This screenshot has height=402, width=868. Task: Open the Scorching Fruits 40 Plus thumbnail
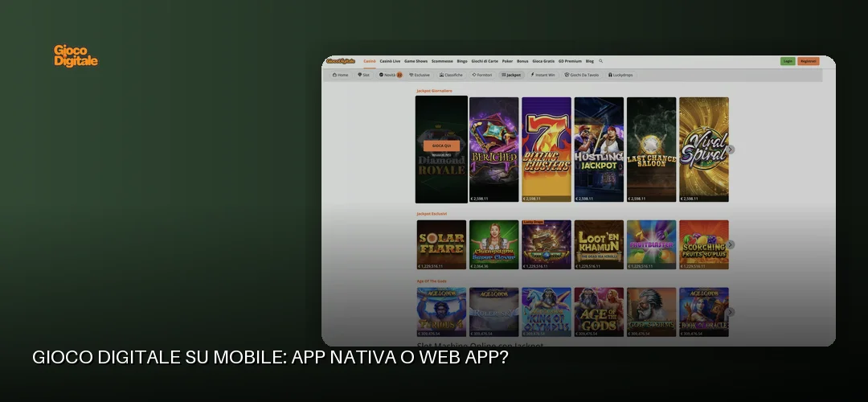tap(704, 244)
